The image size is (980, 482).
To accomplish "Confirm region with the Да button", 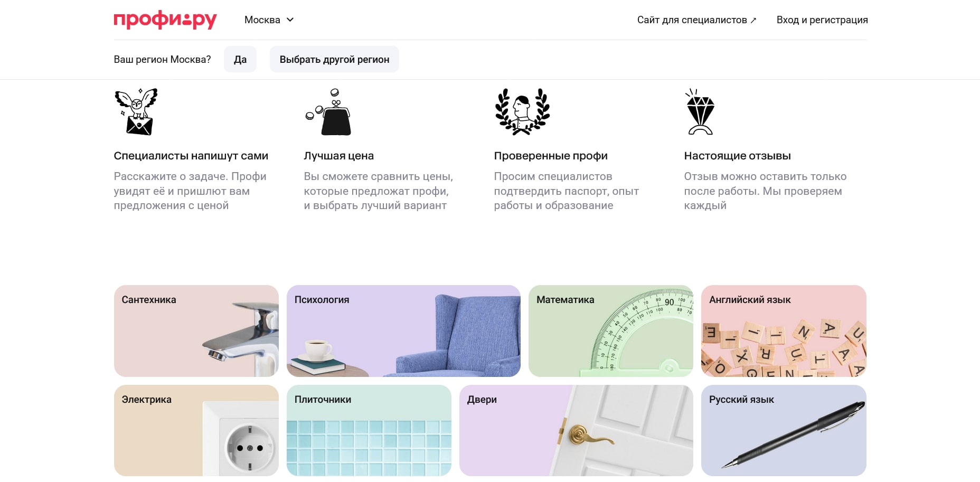I will [240, 59].
